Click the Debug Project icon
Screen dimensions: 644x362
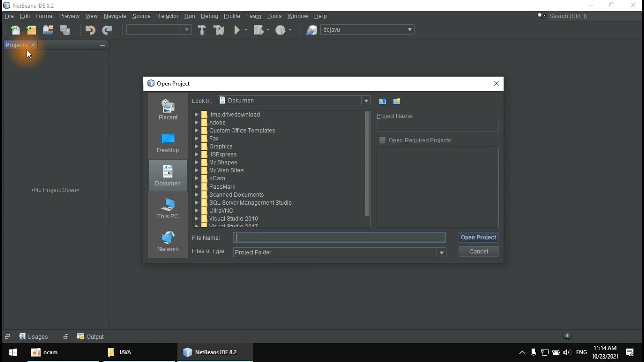point(259,30)
